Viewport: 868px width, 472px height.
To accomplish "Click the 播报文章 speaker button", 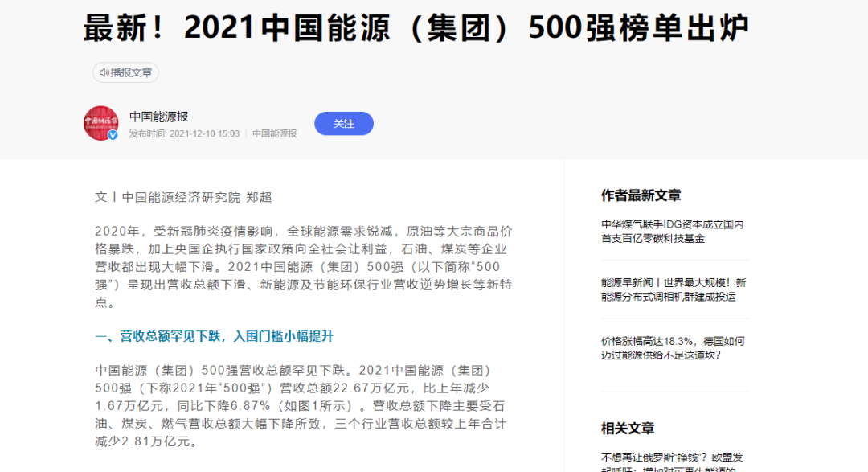I will click(125, 72).
